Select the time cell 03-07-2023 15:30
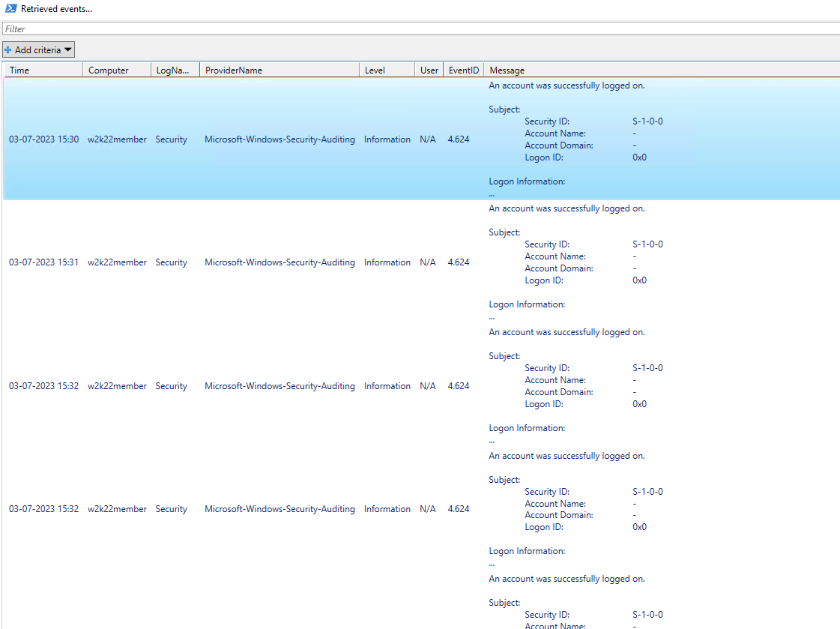The image size is (840, 629). 44,139
